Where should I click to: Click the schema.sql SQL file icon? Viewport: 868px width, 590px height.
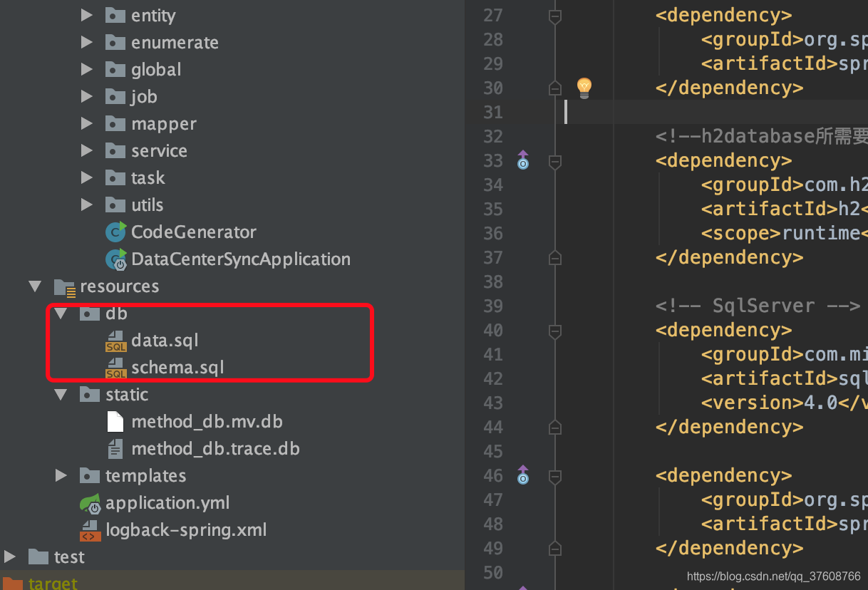(115, 368)
